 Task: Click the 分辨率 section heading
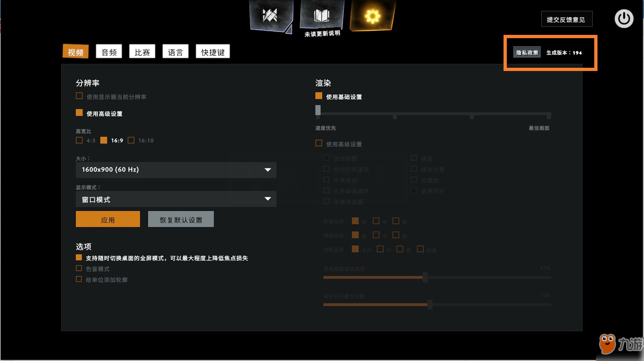[87, 83]
